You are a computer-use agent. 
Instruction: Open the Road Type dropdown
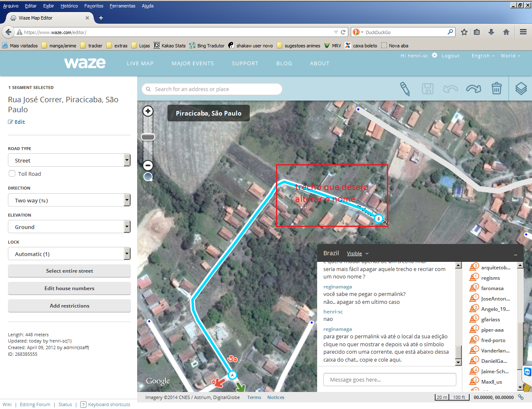(69, 160)
